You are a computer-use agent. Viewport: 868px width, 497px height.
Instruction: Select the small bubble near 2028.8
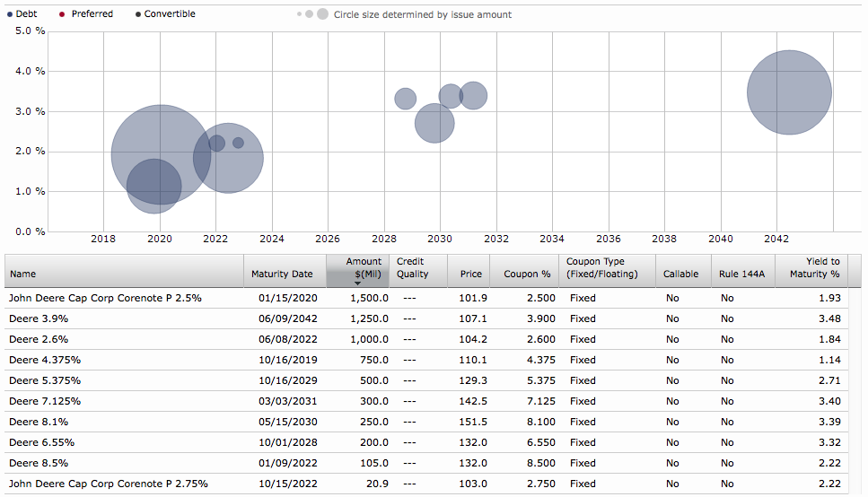pos(405,99)
